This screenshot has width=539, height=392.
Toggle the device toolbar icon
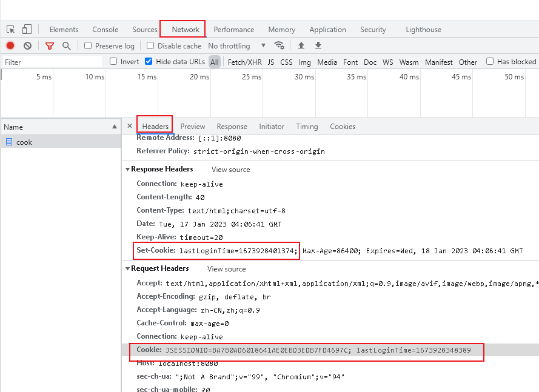(x=27, y=29)
